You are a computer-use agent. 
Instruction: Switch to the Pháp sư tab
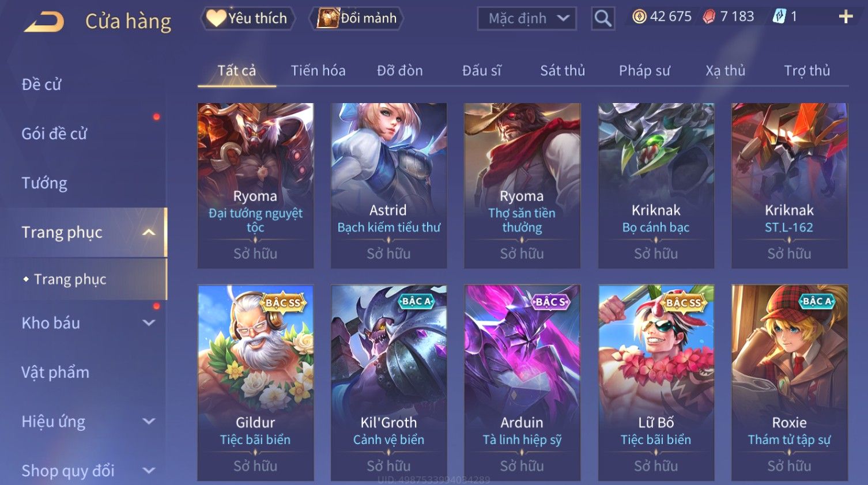644,71
